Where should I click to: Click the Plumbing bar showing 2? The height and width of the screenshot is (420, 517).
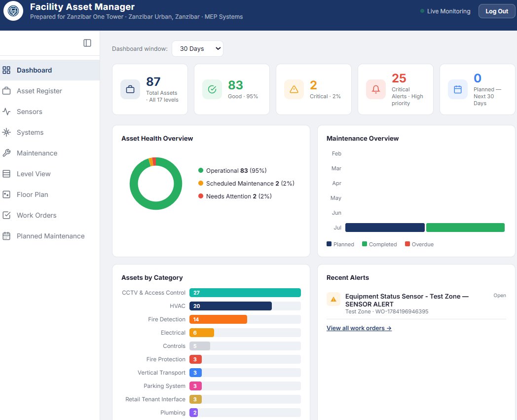[x=194, y=413]
